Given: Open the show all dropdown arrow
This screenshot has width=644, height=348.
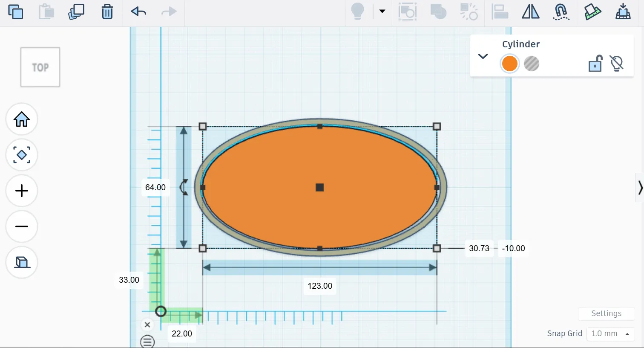Looking at the screenshot, I should [x=382, y=12].
